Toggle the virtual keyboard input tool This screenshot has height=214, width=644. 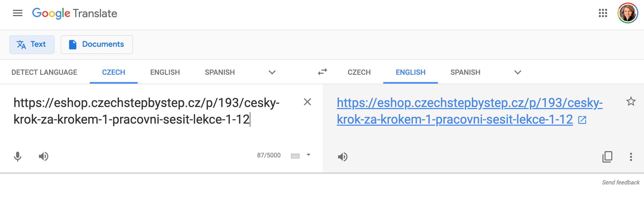tap(295, 156)
